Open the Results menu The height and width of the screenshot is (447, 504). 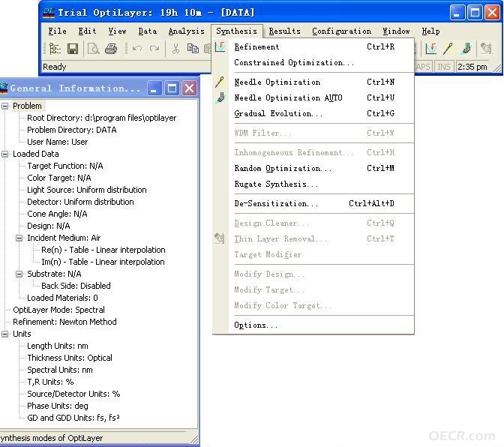tap(284, 31)
